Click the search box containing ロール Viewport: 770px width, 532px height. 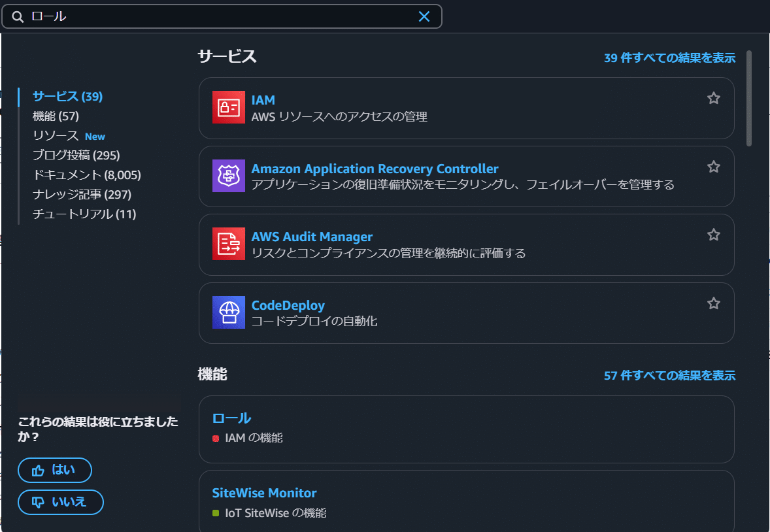pos(222,17)
